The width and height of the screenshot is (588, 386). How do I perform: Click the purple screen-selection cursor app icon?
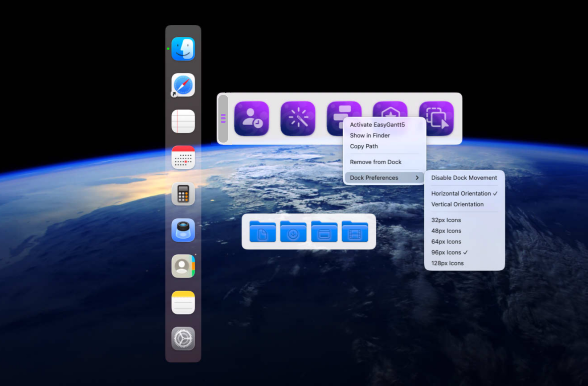[x=436, y=119]
